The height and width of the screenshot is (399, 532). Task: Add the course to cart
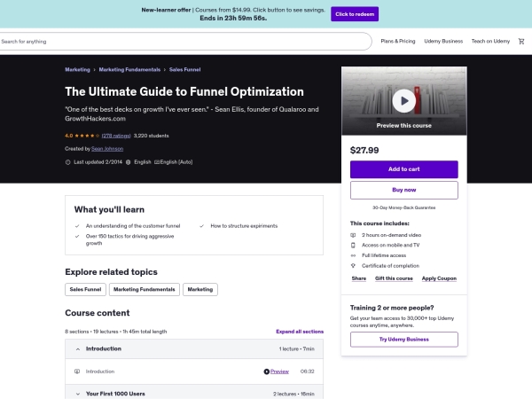pos(403,169)
